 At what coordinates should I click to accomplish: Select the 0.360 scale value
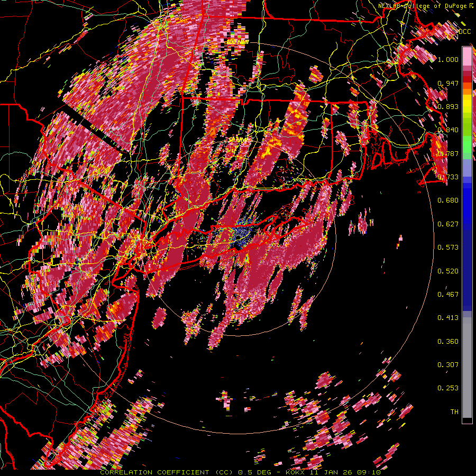click(x=448, y=341)
